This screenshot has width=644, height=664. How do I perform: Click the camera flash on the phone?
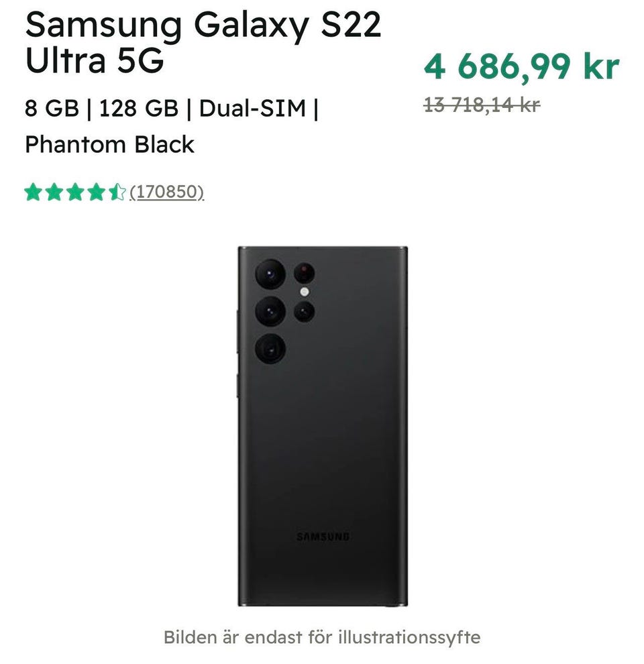[305, 292]
